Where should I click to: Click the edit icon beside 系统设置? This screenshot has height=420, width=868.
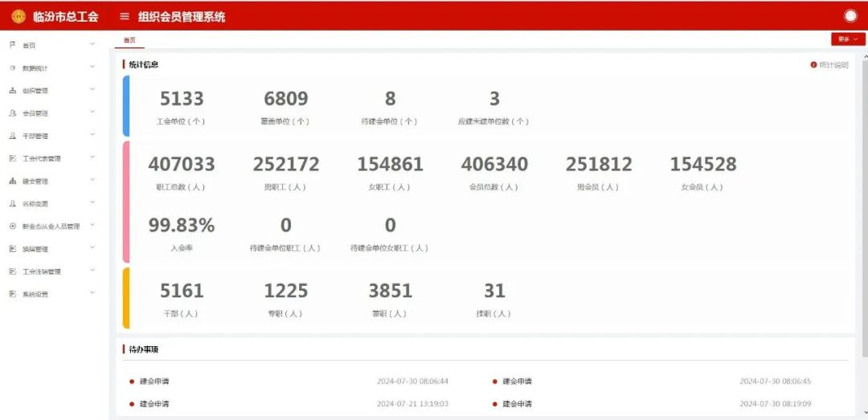[13, 294]
